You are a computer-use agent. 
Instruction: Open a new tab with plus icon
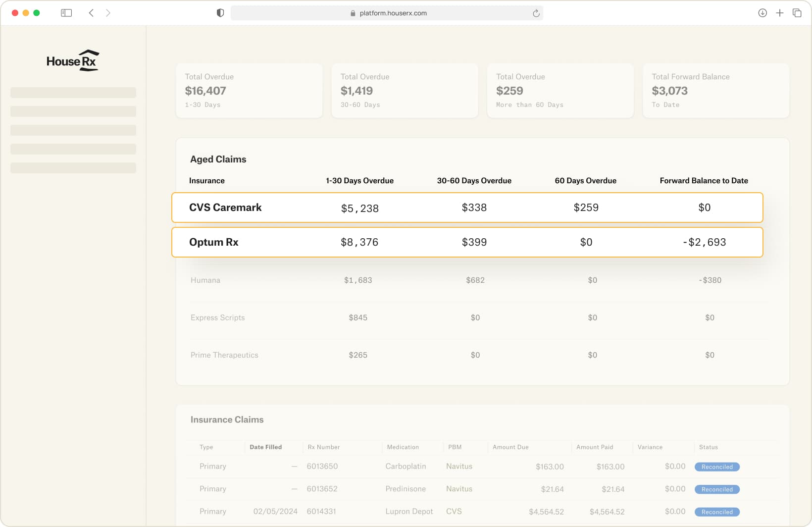coord(780,13)
